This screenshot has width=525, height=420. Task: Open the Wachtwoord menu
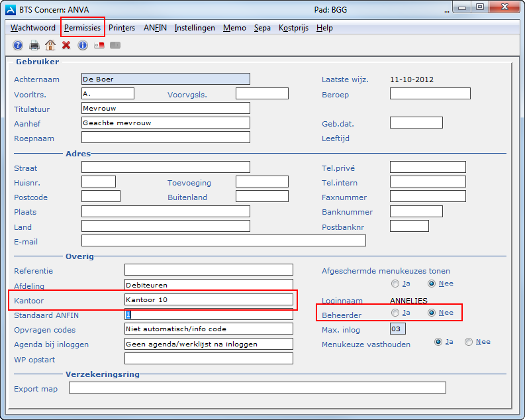pyautogui.click(x=33, y=28)
